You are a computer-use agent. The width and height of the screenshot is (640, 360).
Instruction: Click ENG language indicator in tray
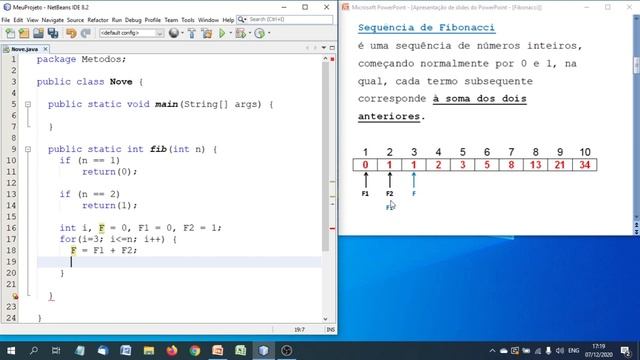click(574, 351)
